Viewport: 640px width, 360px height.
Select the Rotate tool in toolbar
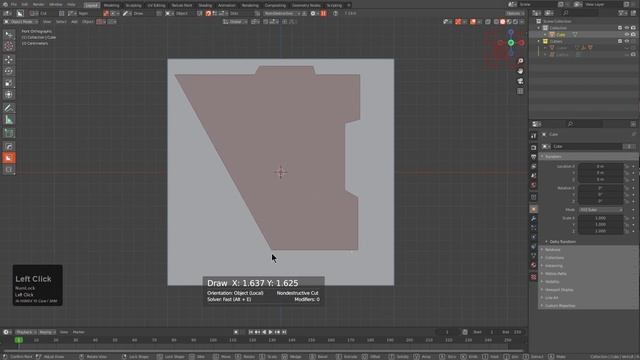pos(9,71)
